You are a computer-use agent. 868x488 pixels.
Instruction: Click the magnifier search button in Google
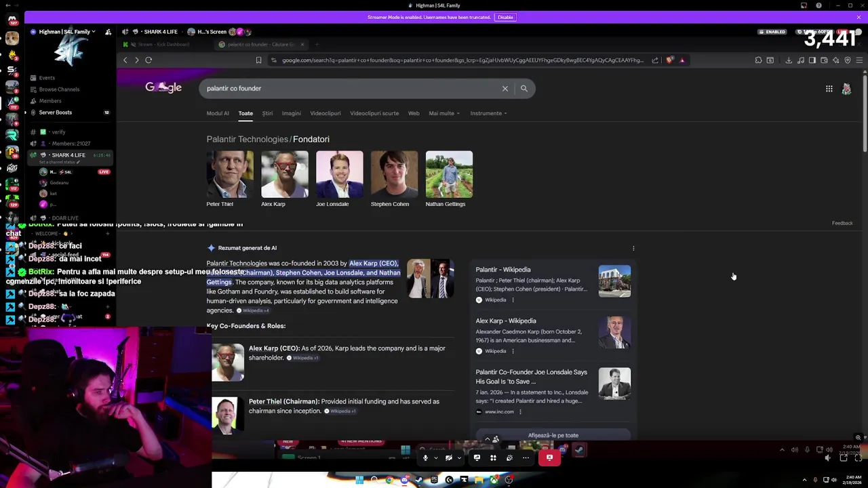click(524, 89)
